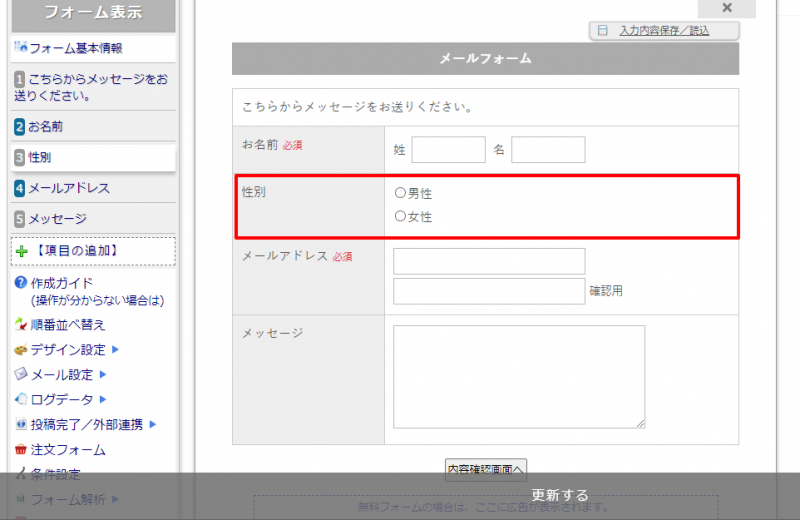Click the ログデータ document icon
This screenshot has height=520, width=800.
[x=21, y=399]
